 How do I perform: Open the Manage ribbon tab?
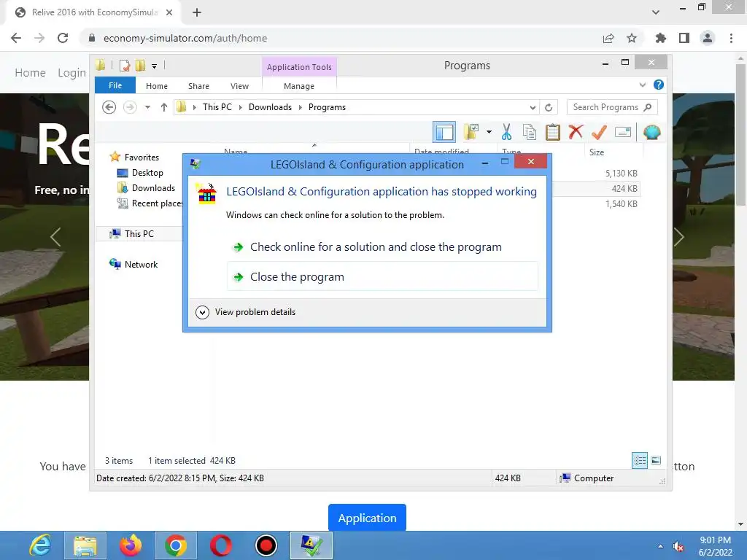298,86
